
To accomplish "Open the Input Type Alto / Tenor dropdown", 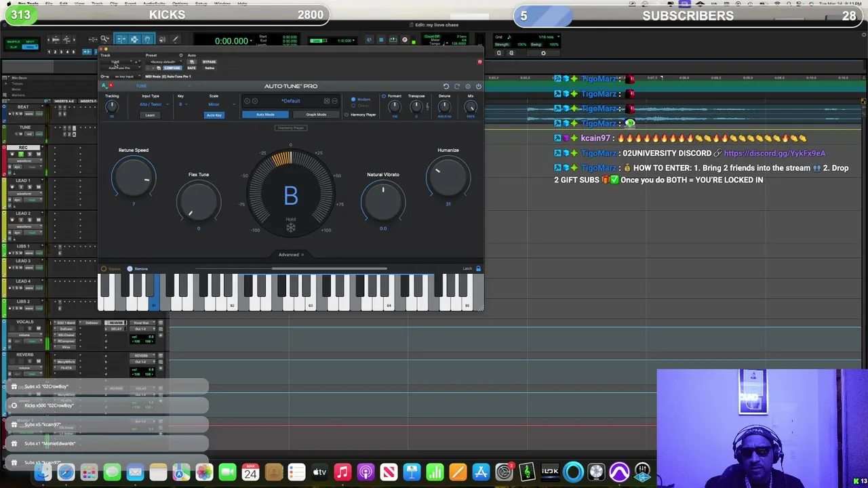I will [x=155, y=104].
